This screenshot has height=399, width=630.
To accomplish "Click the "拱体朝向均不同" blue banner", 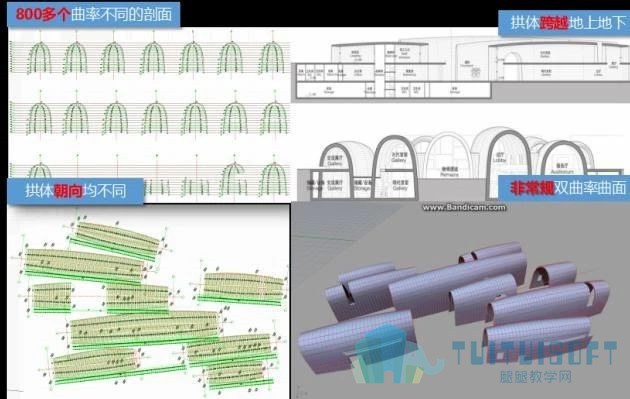I will tap(76, 190).
